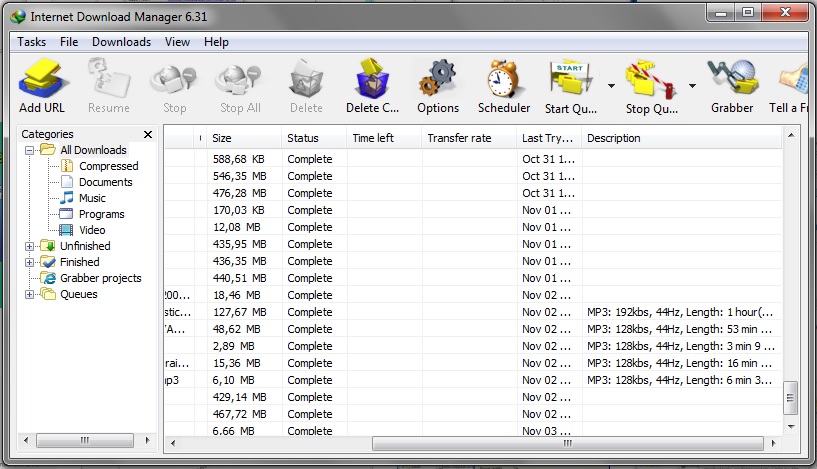This screenshot has height=469, width=817.
Task: Select the 2,89 MB download row
Action: click(x=473, y=346)
